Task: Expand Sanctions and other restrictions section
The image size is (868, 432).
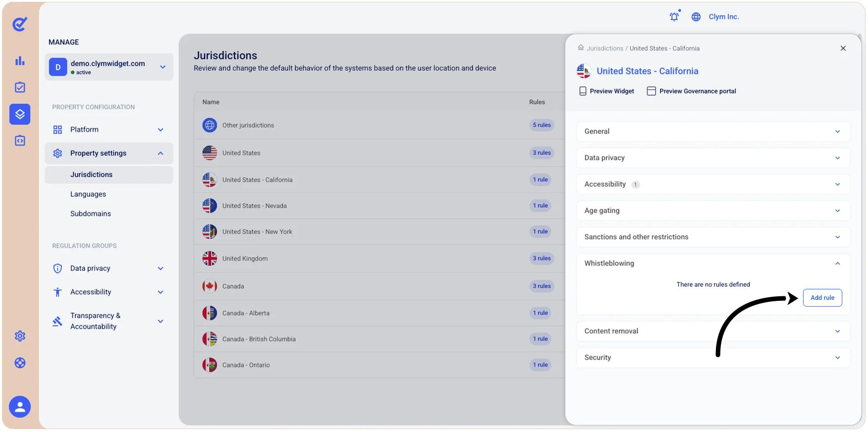Action: click(x=713, y=237)
